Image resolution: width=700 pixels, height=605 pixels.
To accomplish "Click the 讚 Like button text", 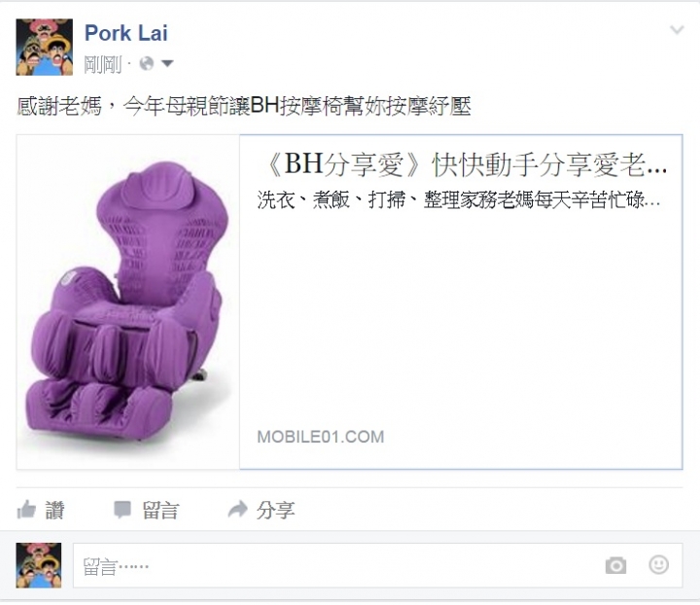I will click(x=54, y=510).
